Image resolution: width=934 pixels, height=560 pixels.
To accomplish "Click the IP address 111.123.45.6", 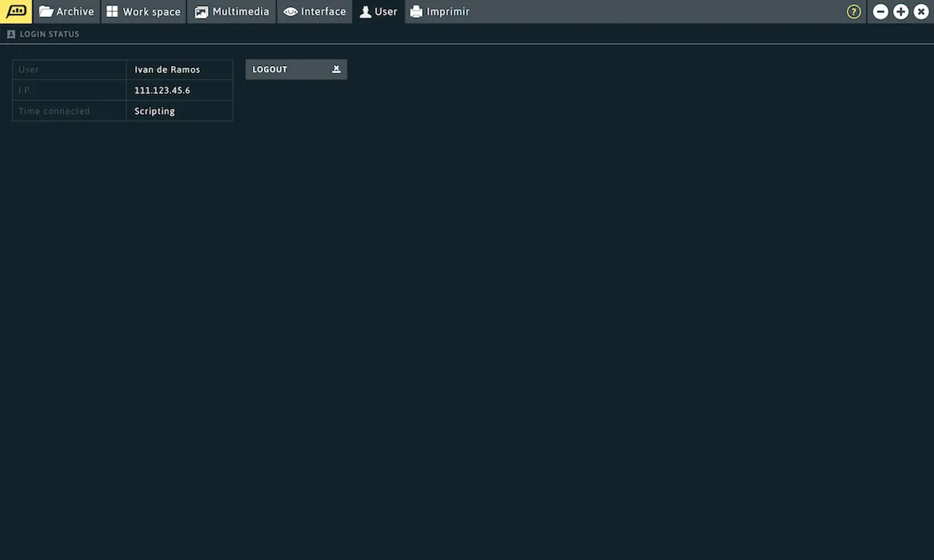I will 162,90.
